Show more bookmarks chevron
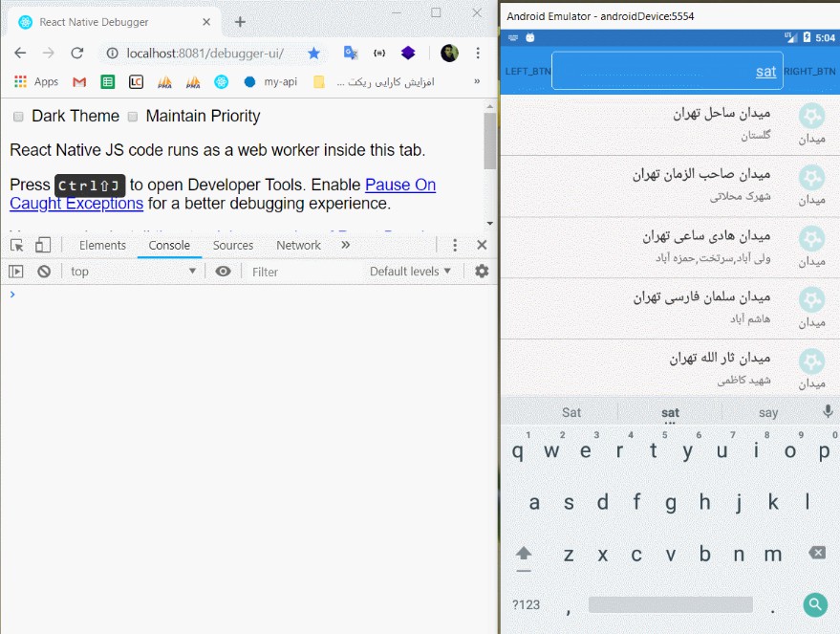 pyautogui.click(x=477, y=81)
